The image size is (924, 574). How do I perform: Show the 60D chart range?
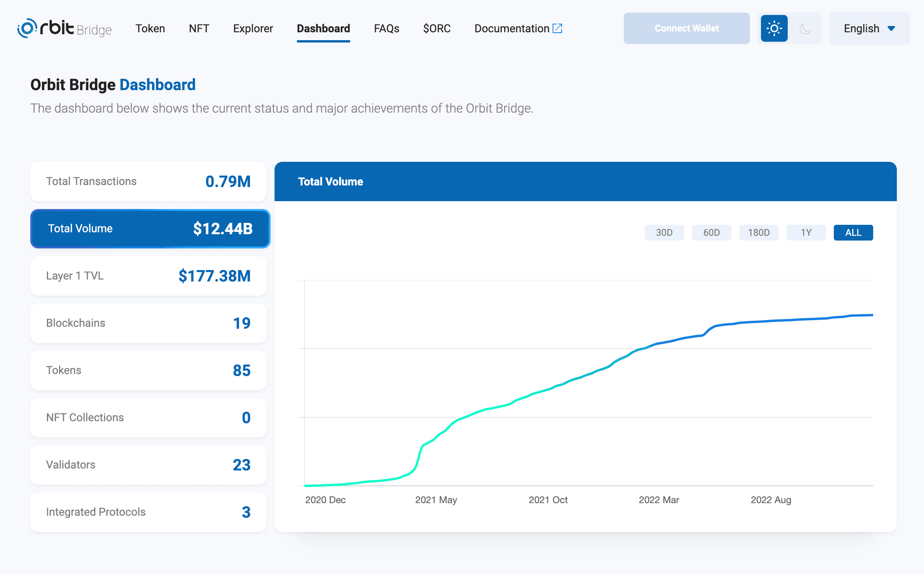[x=711, y=233]
